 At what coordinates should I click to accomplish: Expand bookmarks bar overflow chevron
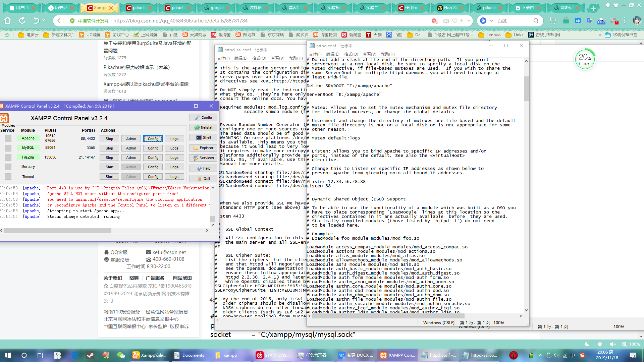(600, 35)
